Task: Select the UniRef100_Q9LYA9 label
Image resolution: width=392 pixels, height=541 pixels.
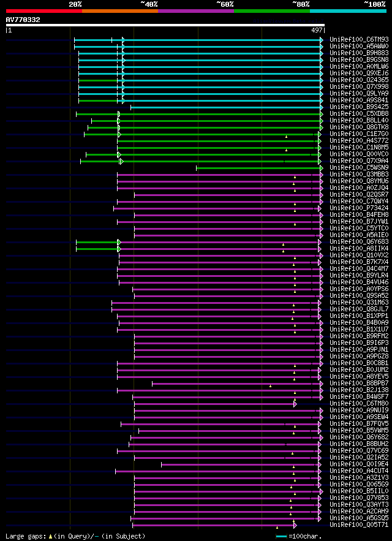Action: 359,94
